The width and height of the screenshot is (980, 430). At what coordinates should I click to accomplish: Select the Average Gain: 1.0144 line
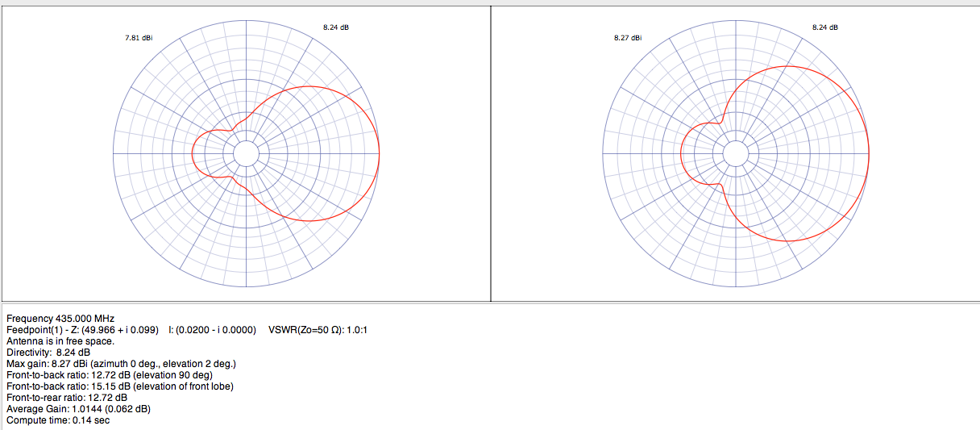click(x=78, y=409)
